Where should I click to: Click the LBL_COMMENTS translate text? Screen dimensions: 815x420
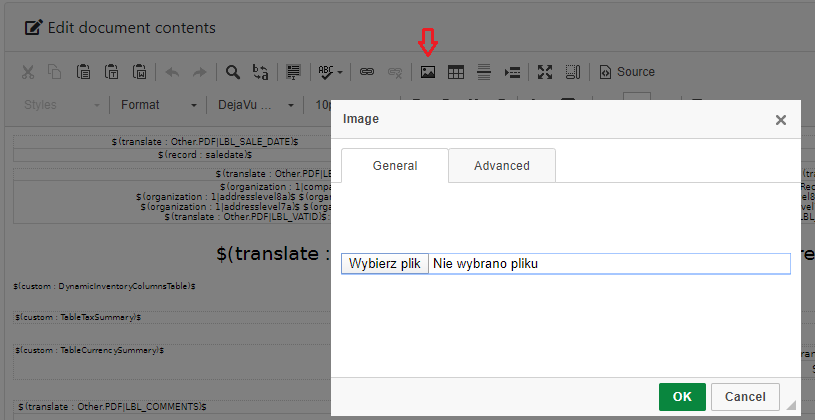pyautogui.click(x=112, y=406)
